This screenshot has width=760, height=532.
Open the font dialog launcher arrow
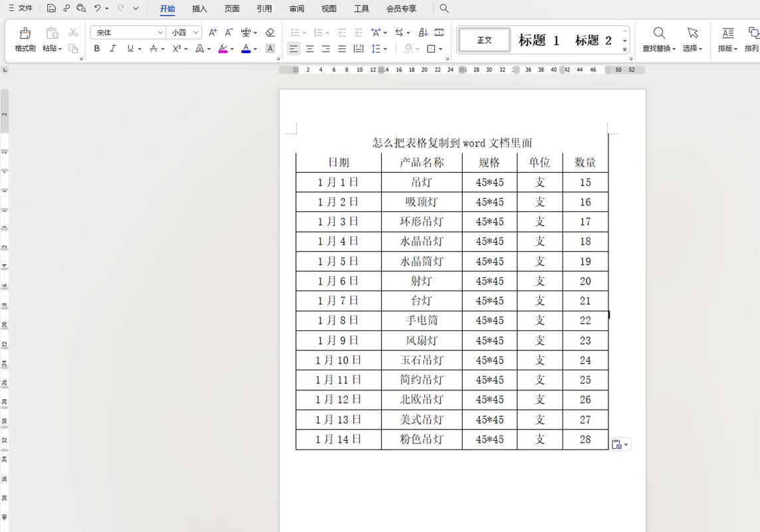point(278,59)
